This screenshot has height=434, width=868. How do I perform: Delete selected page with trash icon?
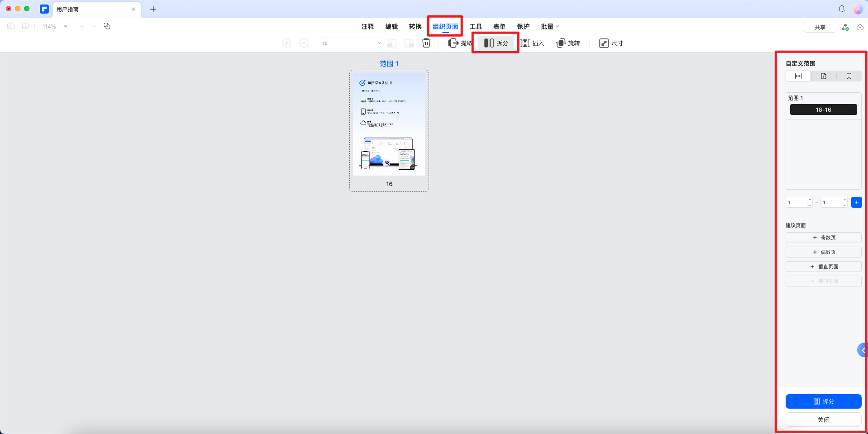pyautogui.click(x=426, y=43)
